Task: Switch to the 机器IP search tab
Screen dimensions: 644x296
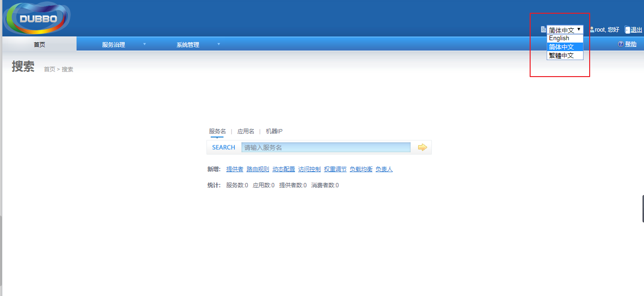Action: 273,131
